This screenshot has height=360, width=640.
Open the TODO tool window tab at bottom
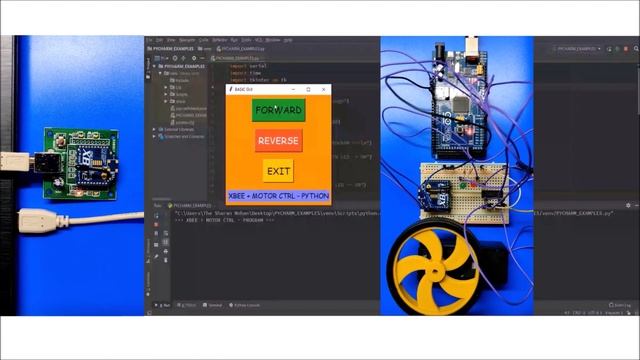click(187, 305)
